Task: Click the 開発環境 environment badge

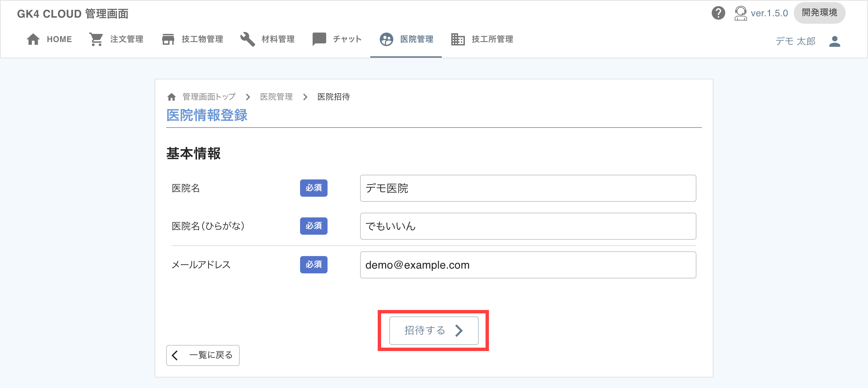Action: click(819, 13)
